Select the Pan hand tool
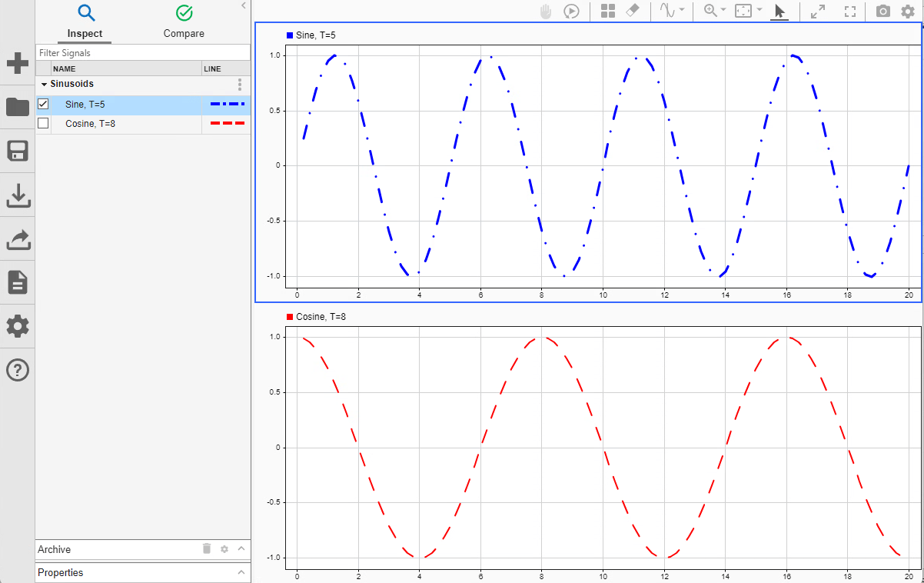This screenshot has width=924, height=583. pos(546,11)
